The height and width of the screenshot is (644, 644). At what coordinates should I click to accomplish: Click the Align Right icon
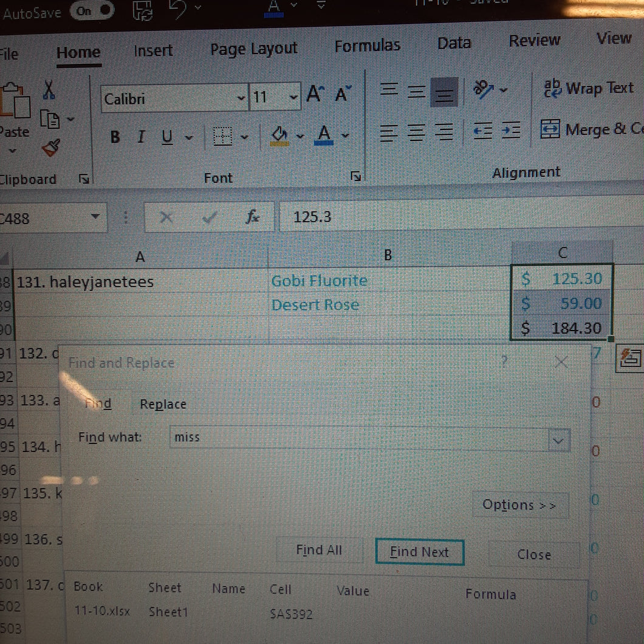(444, 131)
